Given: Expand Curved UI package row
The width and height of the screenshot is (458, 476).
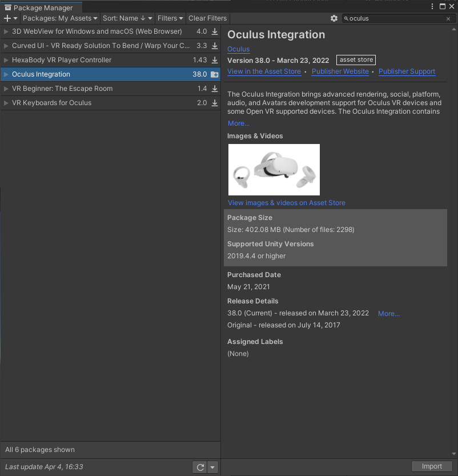Looking at the screenshot, I should tap(6, 46).
